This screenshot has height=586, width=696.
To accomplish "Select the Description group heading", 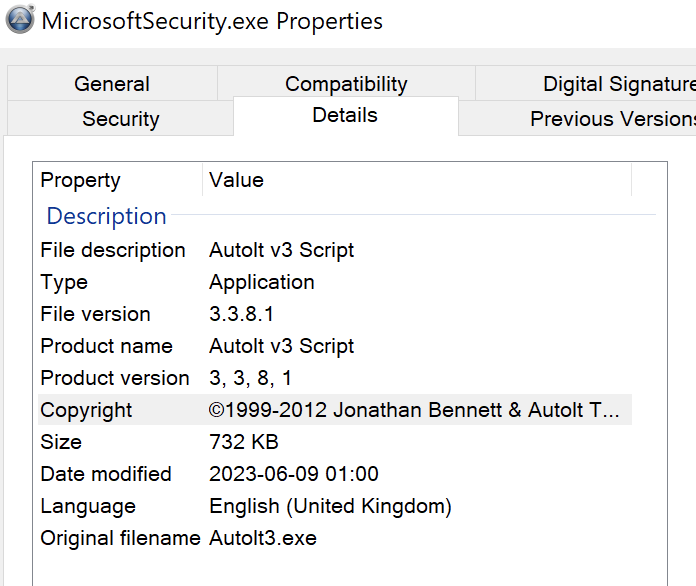I will coord(107,216).
